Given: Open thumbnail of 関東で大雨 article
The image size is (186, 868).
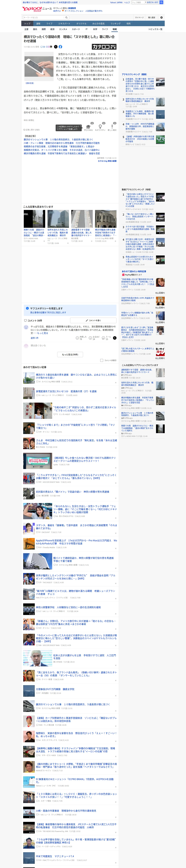Looking at the screenshot, I should tap(34, 219).
